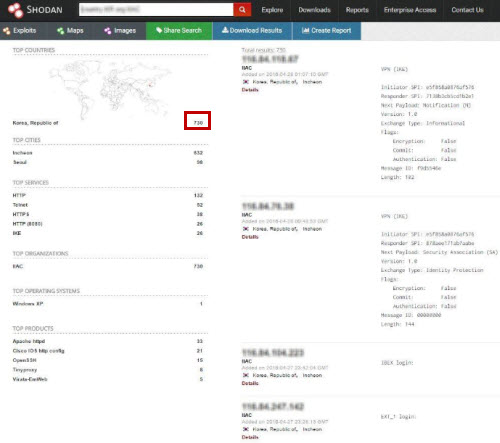
Task: Open Details of the last visible result
Action: click(x=250, y=437)
